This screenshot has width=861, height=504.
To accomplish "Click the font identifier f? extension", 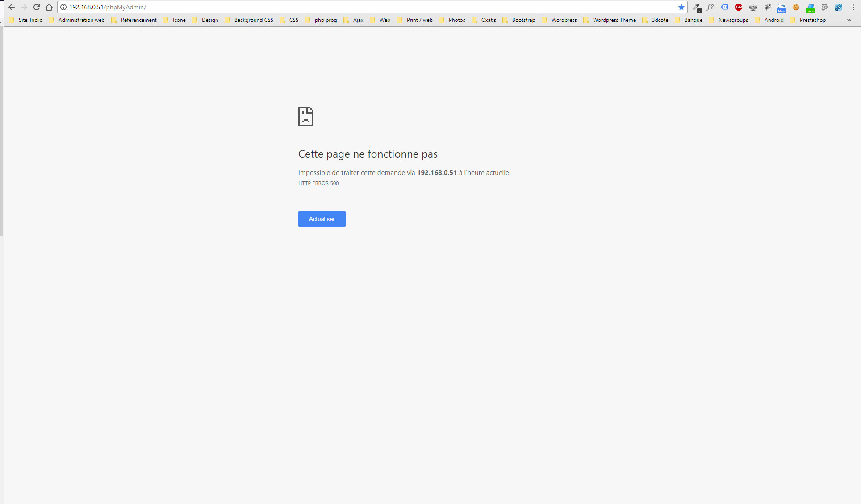I will [710, 7].
